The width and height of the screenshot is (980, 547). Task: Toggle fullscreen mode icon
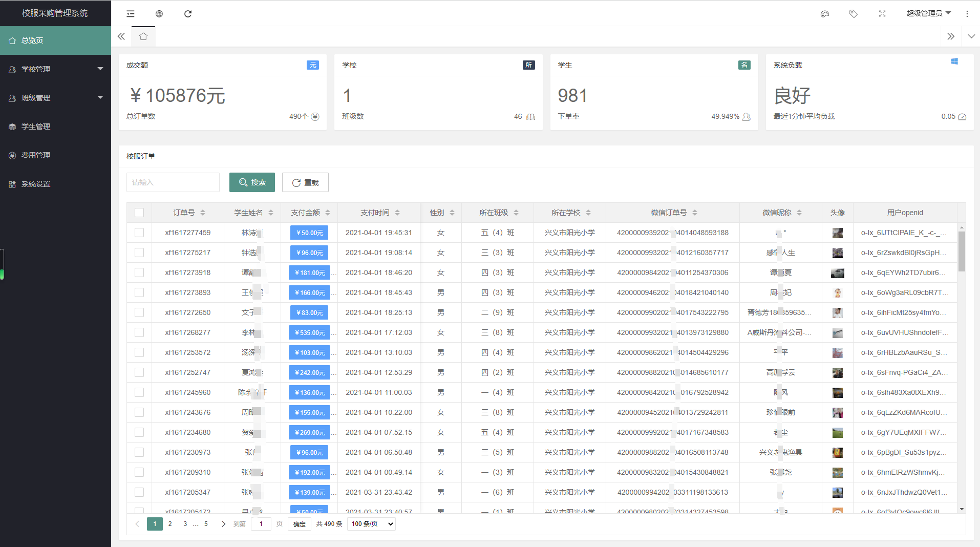pos(882,14)
